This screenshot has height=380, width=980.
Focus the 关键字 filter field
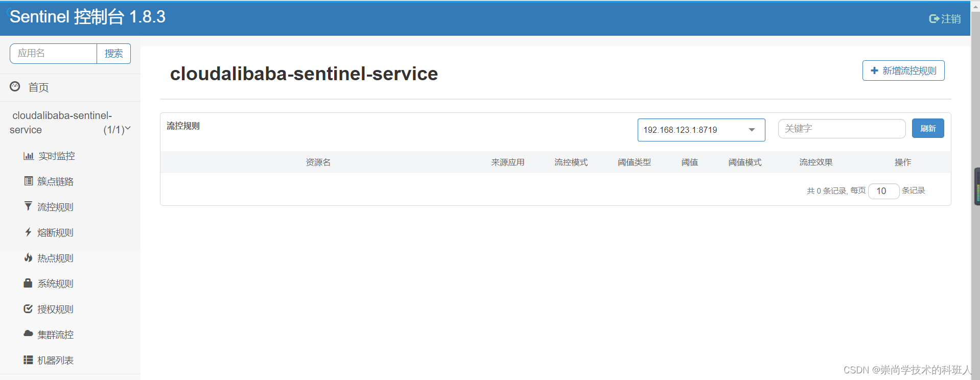click(x=842, y=129)
